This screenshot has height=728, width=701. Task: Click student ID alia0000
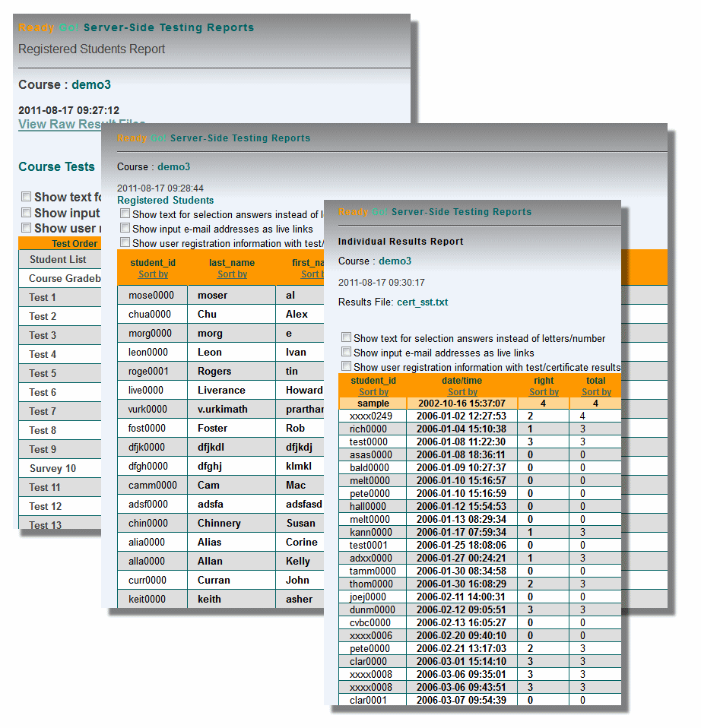(146, 543)
